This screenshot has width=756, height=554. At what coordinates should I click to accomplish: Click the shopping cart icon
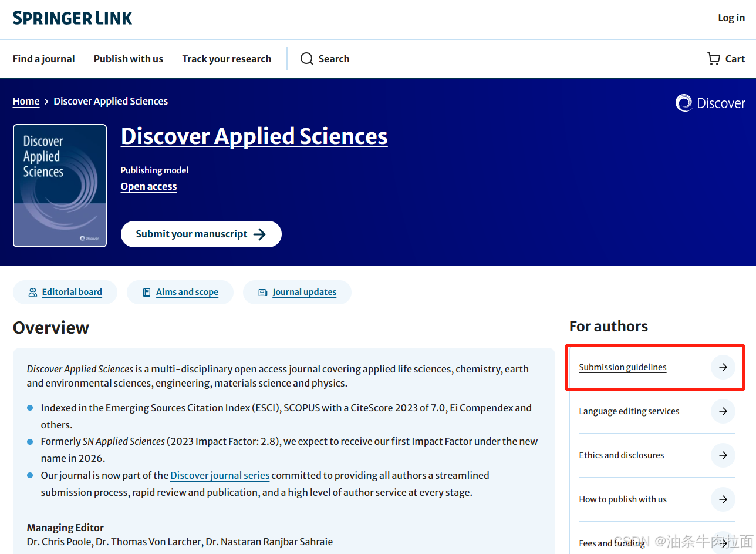(713, 59)
